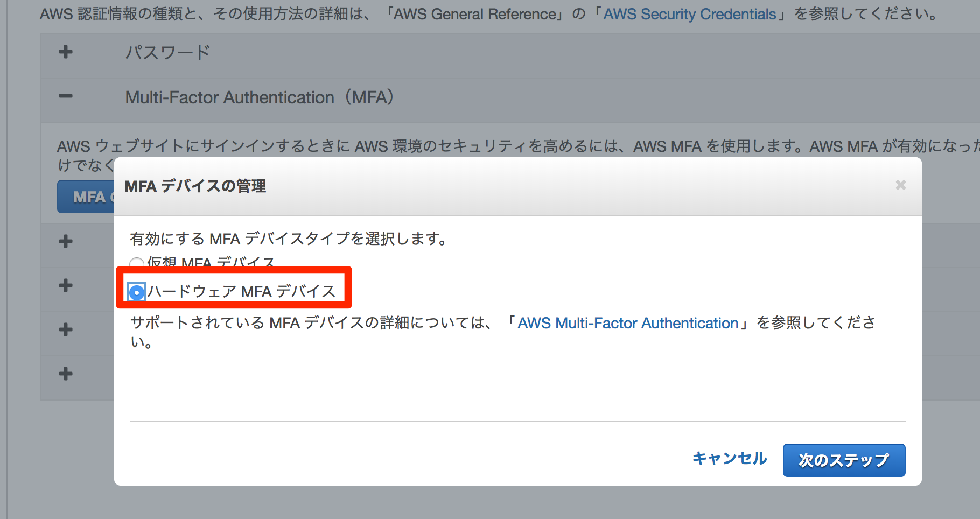Toggle the highlighted hardware MFA option
The height and width of the screenshot is (519, 980).
(136, 292)
